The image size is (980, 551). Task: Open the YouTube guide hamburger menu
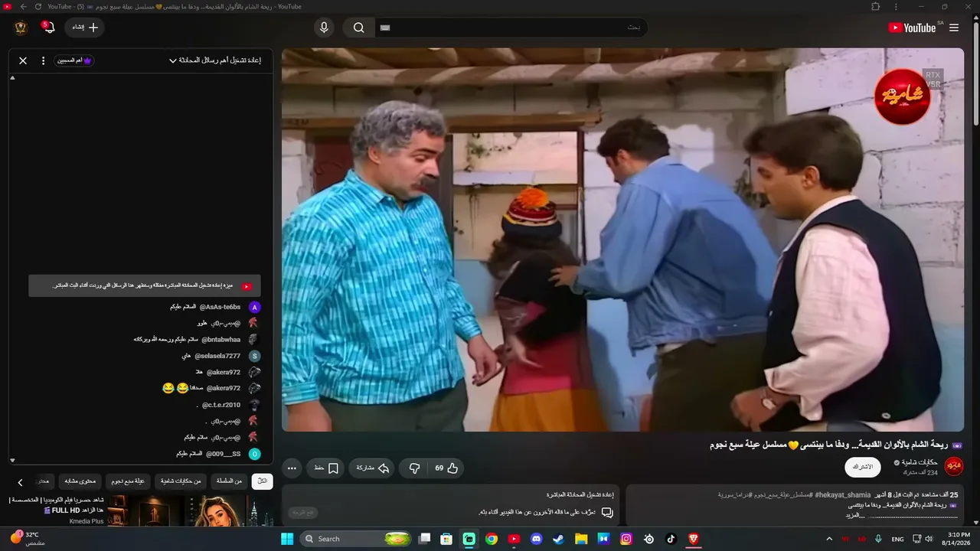point(954,28)
